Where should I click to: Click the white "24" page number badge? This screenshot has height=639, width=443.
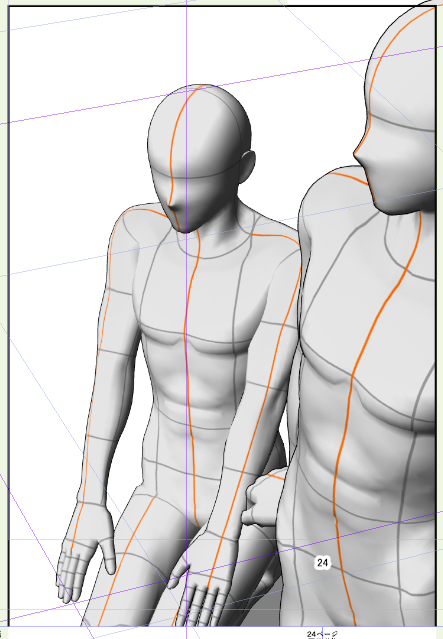tap(322, 563)
